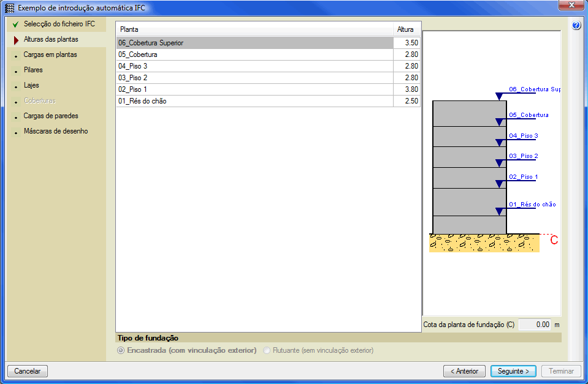
Task: Click height value of 05_Cobertura row
Action: (x=407, y=55)
